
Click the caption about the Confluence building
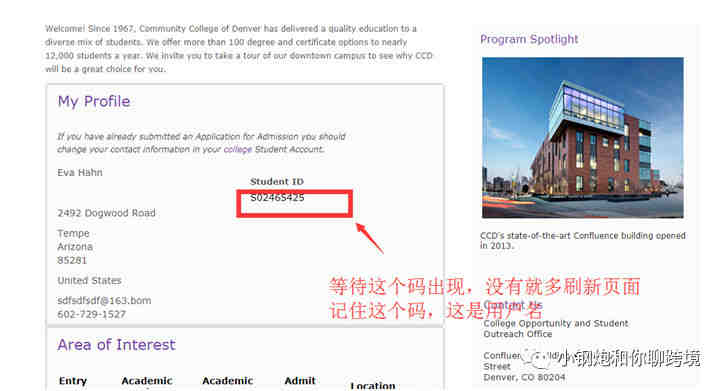[x=583, y=241]
